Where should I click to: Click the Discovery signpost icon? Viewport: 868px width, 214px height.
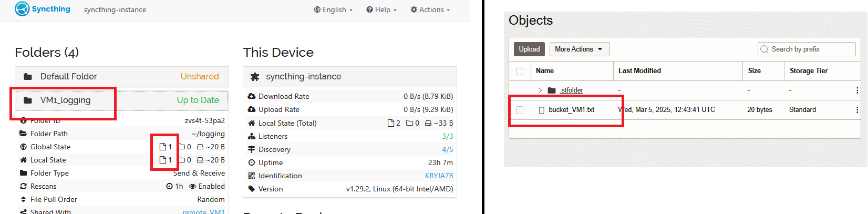pyautogui.click(x=252, y=149)
